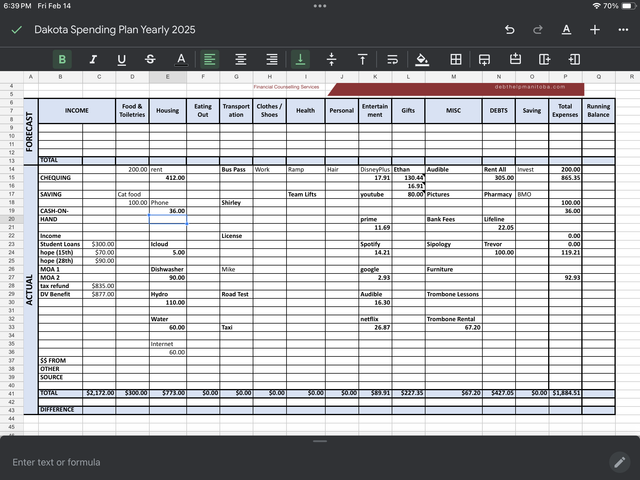Viewport: 640px width, 480px height.
Task: Align cell content to top
Action: 362,60
